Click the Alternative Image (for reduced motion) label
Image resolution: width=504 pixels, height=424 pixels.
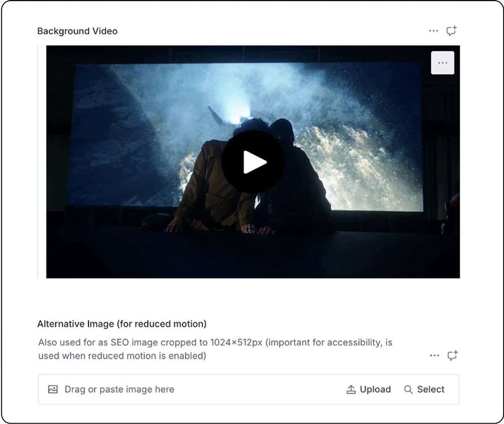click(122, 324)
